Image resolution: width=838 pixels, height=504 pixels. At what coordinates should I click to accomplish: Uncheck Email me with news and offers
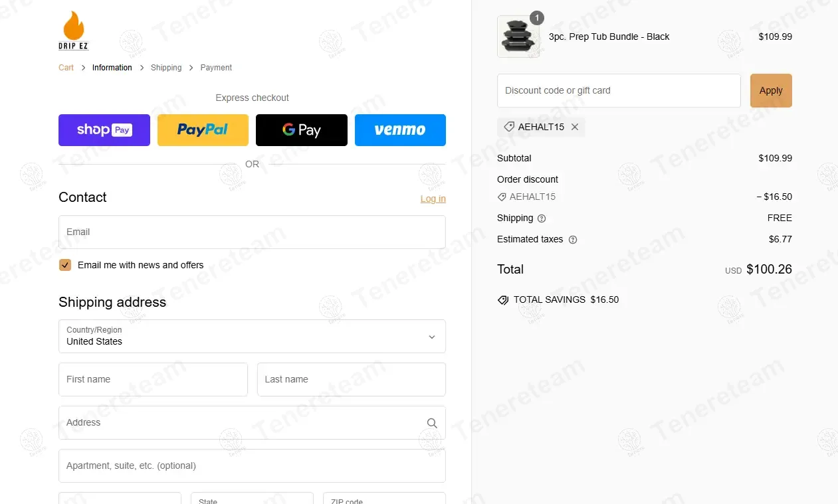pos(65,265)
